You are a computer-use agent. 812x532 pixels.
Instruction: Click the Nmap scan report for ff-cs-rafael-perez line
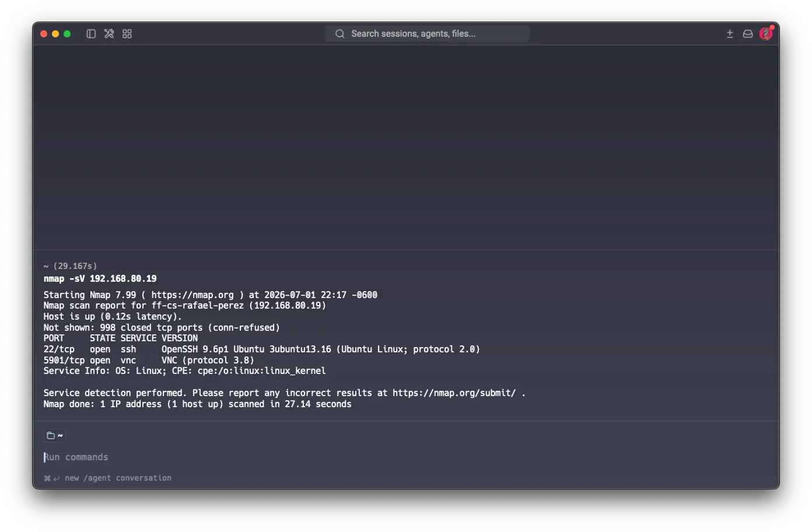click(185, 306)
